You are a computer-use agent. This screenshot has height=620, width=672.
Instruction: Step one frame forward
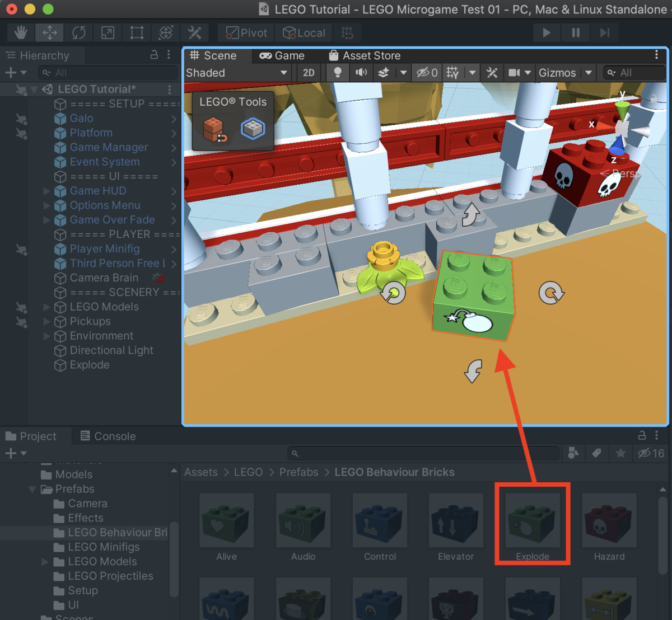point(605,33)
